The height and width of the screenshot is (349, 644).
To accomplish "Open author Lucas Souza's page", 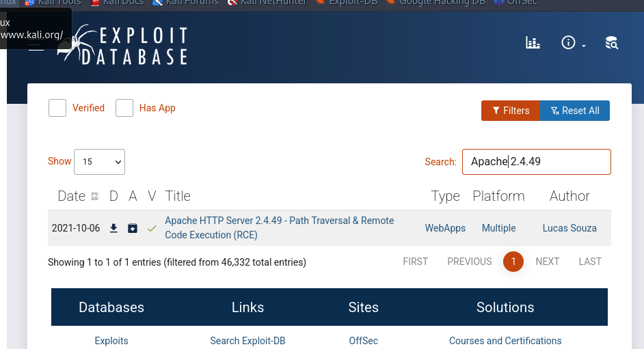I will pyautogui.click(x=569, y=228).
